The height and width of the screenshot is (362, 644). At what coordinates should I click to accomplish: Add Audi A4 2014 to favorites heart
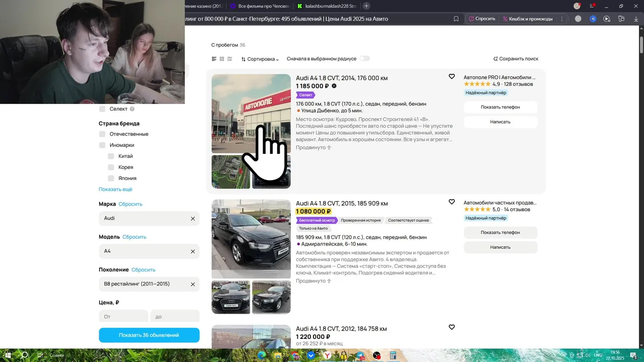(x=451, y=76)
